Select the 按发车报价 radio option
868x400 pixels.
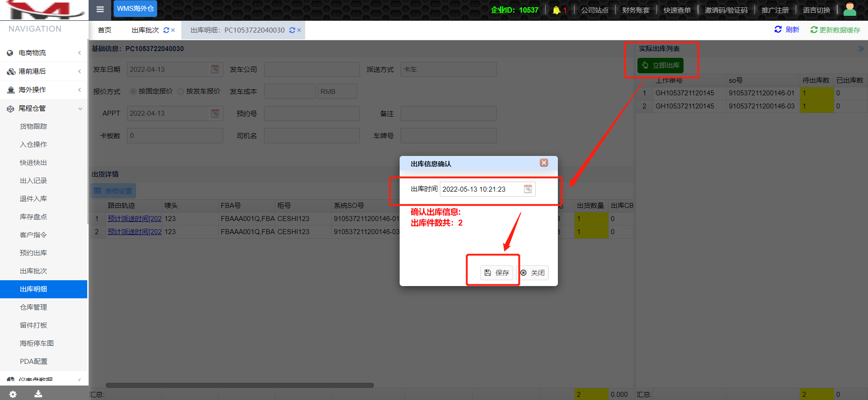click(x=181, y=91)
